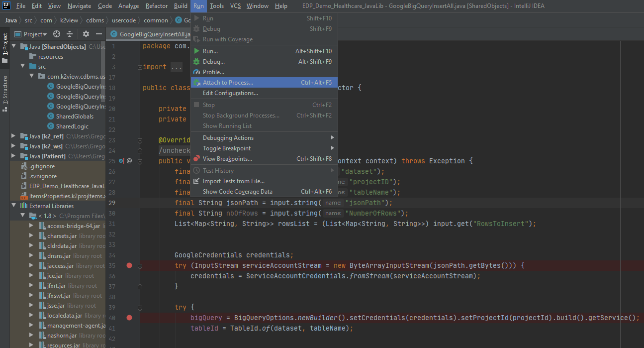Remove the breakpoint on line 40
Image resolution: width=644 pixels, height=348 pixels.
(129, 318)
